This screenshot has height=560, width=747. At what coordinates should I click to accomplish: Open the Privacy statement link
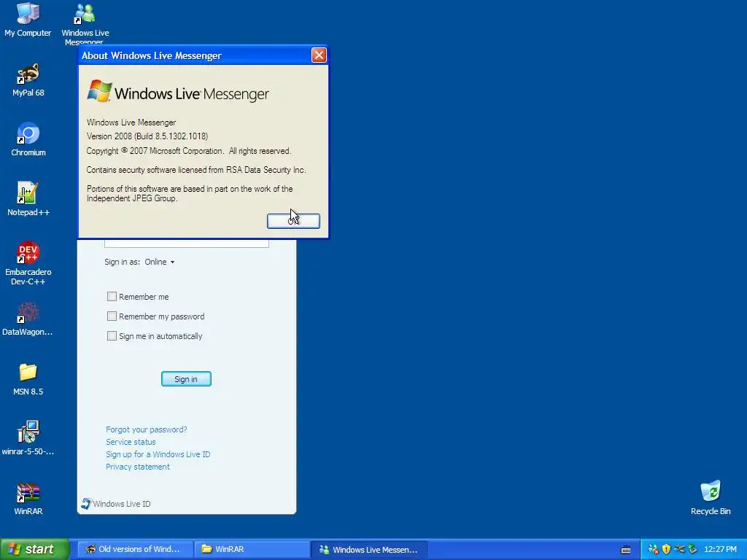(138, 467)
